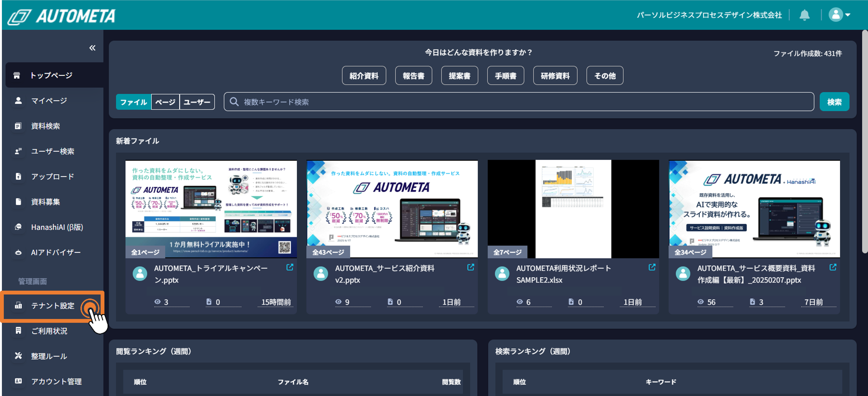
Task: Click the 閲覧数 column header
Action: pos(451,382)
